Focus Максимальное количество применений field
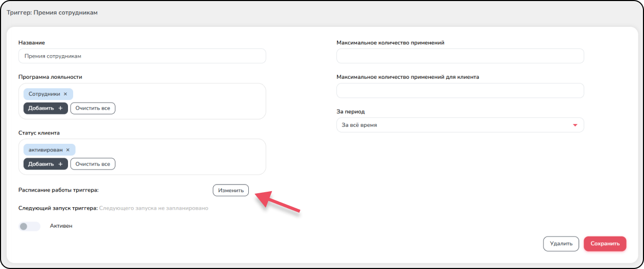Image resolution: width=644 pixels, height=269 pixels. pyautogui.click(x=460, y=56)
